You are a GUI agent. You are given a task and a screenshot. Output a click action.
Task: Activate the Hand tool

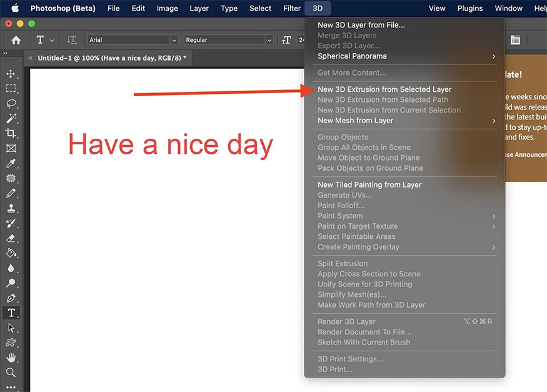11,358
